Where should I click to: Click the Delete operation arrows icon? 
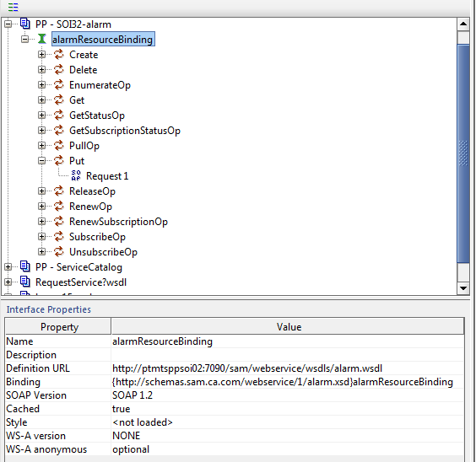59,69
